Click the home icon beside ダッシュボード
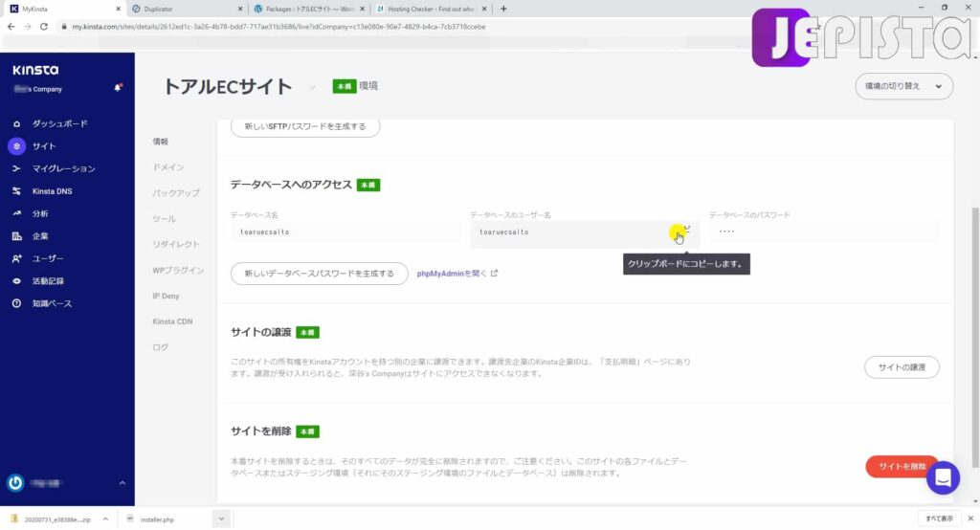 point(17,123)
